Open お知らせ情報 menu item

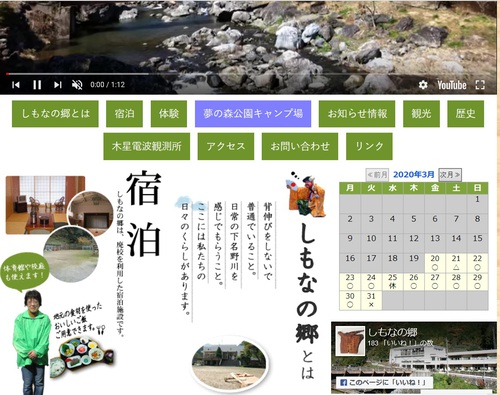357,114
